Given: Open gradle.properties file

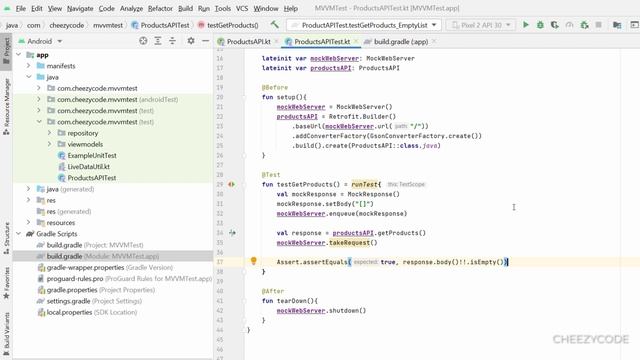Looking at the screenshot, I should pos(96,290).
